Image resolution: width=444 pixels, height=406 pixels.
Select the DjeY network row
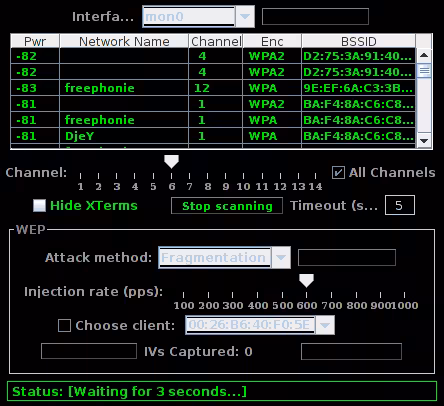[213, 136]
